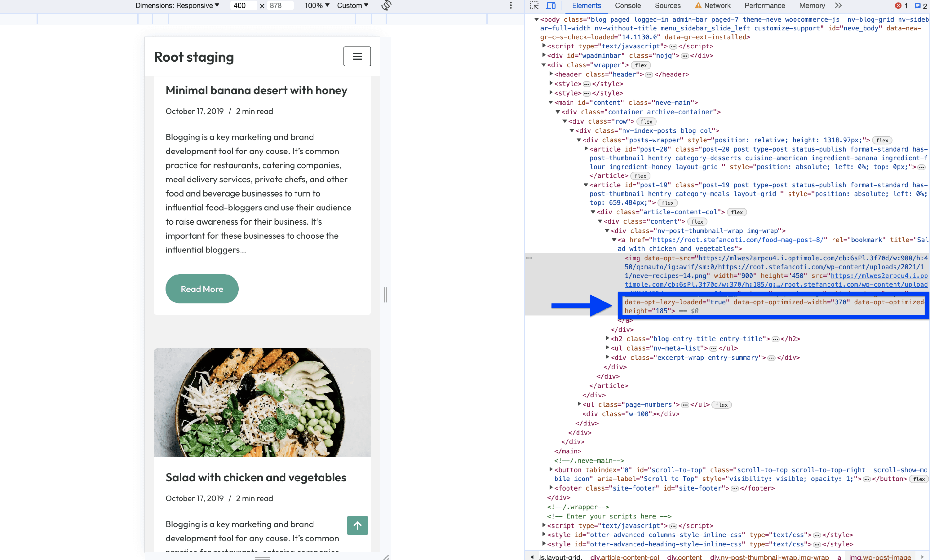Toggle the device toolbar icon

pyautogui.click(x=551, y=5)
